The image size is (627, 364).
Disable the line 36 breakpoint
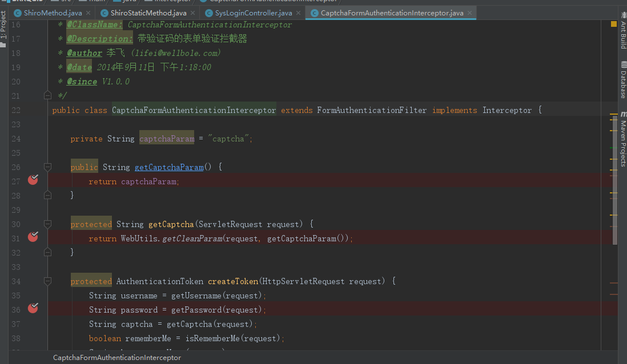tap(33, 309)
